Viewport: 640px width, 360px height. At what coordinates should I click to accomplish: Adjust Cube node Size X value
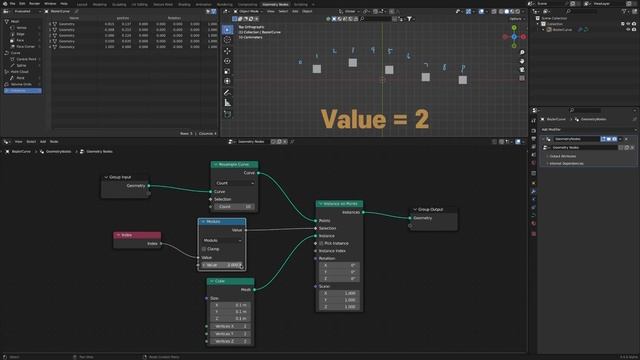point(230,305)
